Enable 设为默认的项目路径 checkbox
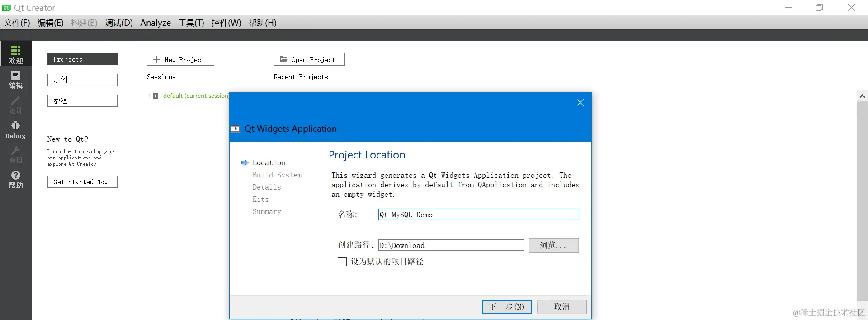The height and width of the screenshot is (320, 868). (342, 262)
